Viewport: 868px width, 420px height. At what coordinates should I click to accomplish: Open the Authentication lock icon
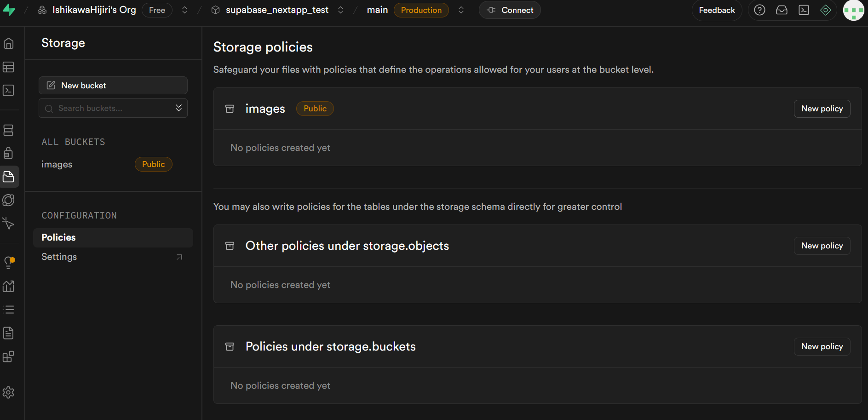point(8,153)
